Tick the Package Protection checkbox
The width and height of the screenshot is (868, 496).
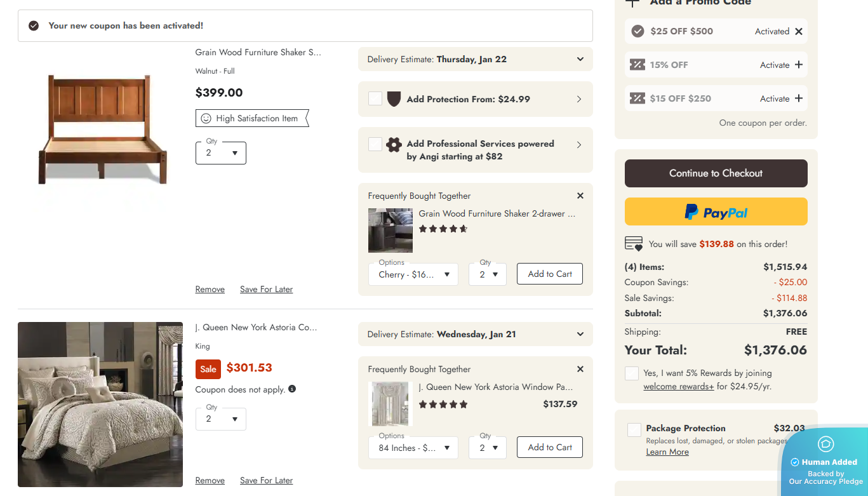point(634,430)
